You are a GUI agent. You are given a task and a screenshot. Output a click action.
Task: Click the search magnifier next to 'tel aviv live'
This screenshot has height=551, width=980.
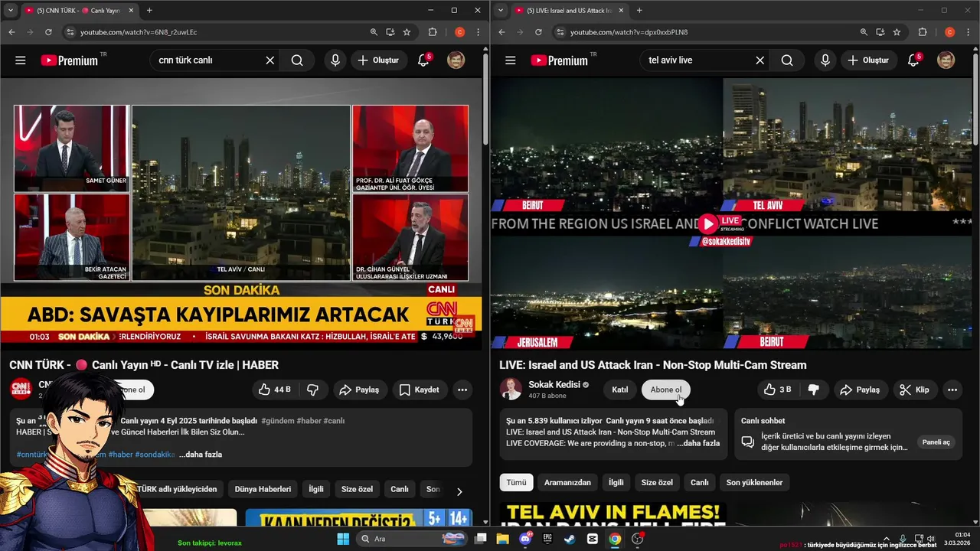coord(787,60)
